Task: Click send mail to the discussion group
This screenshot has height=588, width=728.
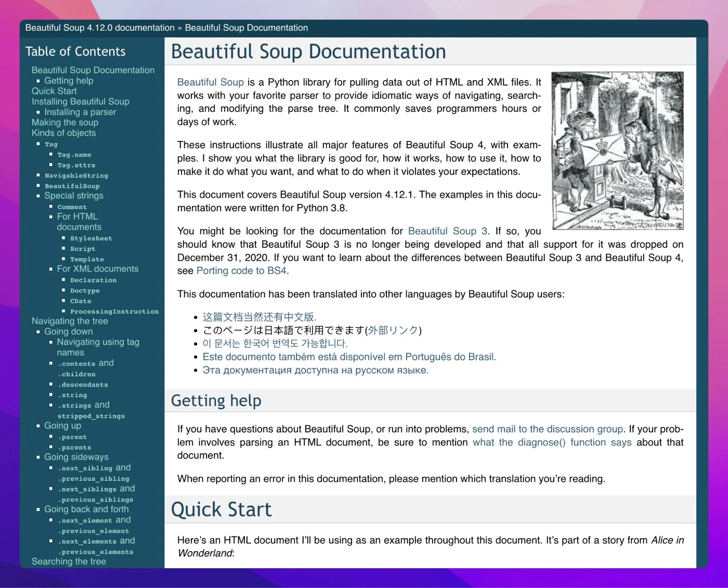Action: click(x=548, y=429)
